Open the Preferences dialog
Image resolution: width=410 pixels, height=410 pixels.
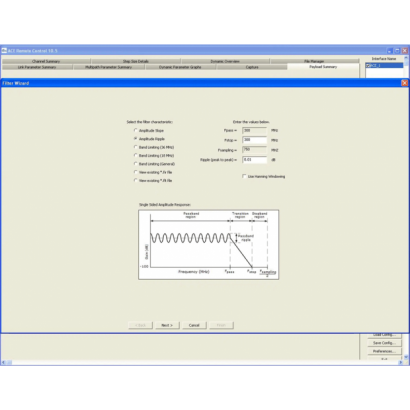pos(384,351)
